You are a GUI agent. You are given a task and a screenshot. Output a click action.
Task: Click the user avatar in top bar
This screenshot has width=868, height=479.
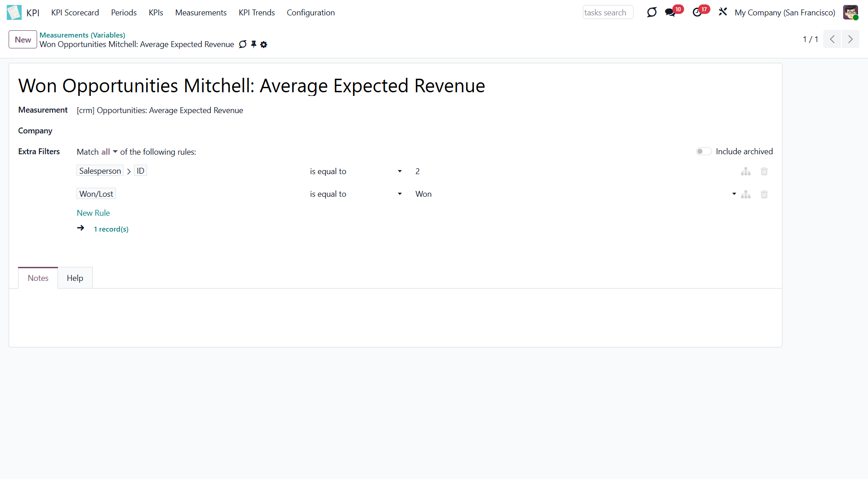tap(850, 12)
